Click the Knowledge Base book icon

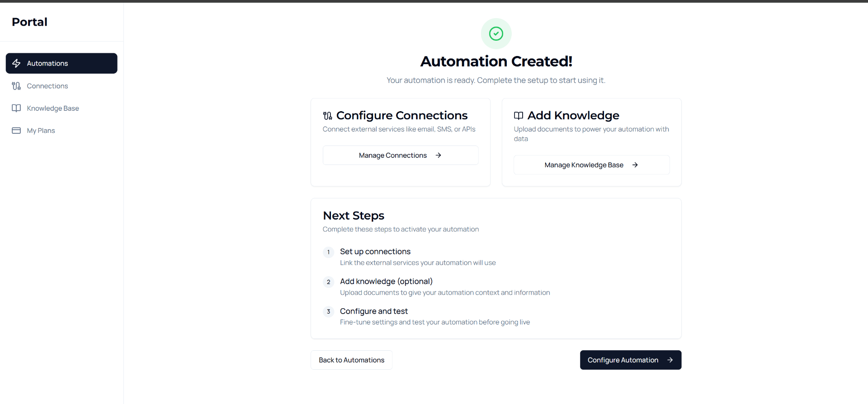[x=16, y=108]
